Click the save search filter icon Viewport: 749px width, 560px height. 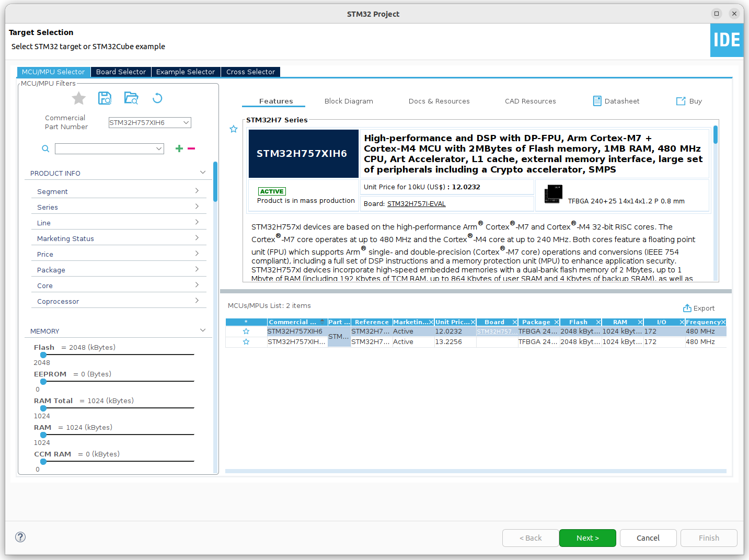(x=105, y=98)
